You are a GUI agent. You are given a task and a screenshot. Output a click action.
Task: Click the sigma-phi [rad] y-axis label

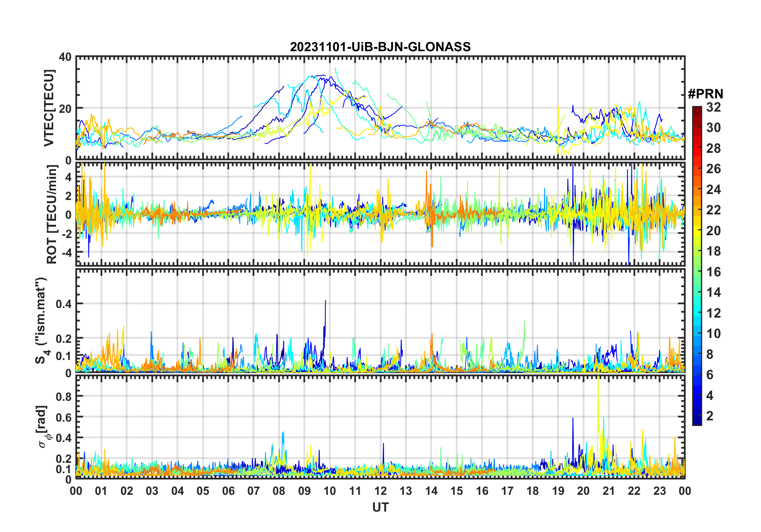point(42,426)
